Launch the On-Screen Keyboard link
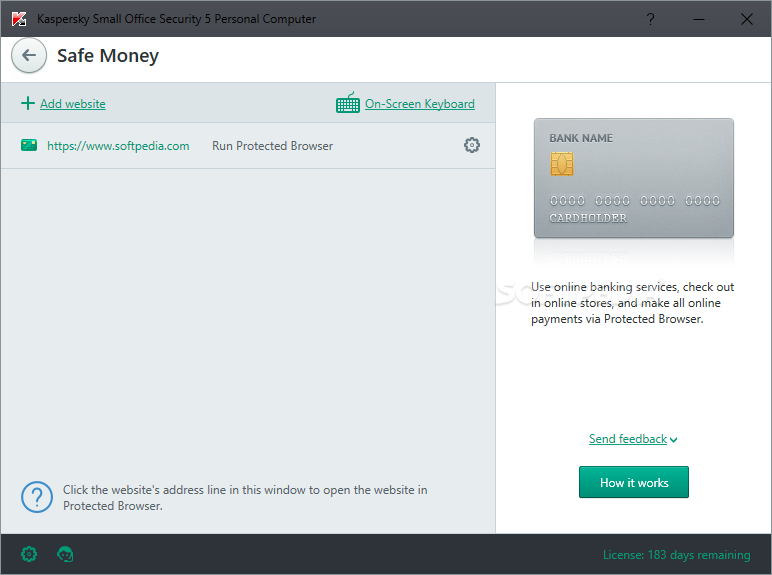Viewport: 772px width, 575px height. point(419,104)
